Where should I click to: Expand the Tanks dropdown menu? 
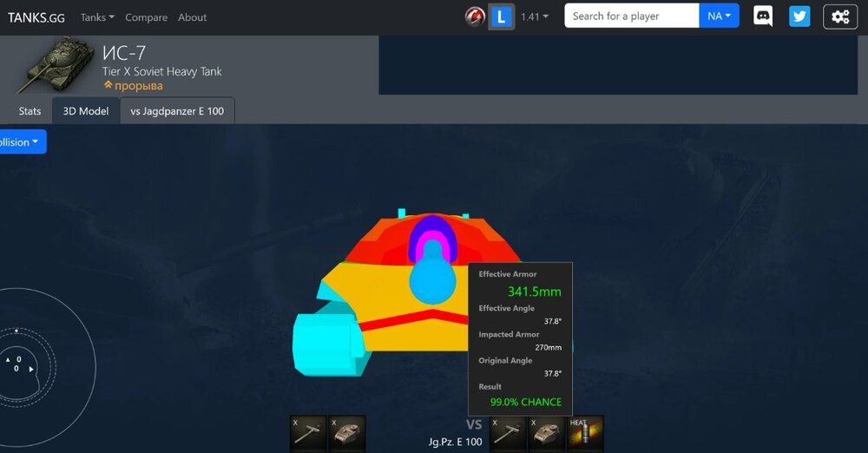[x=97, y=17]
